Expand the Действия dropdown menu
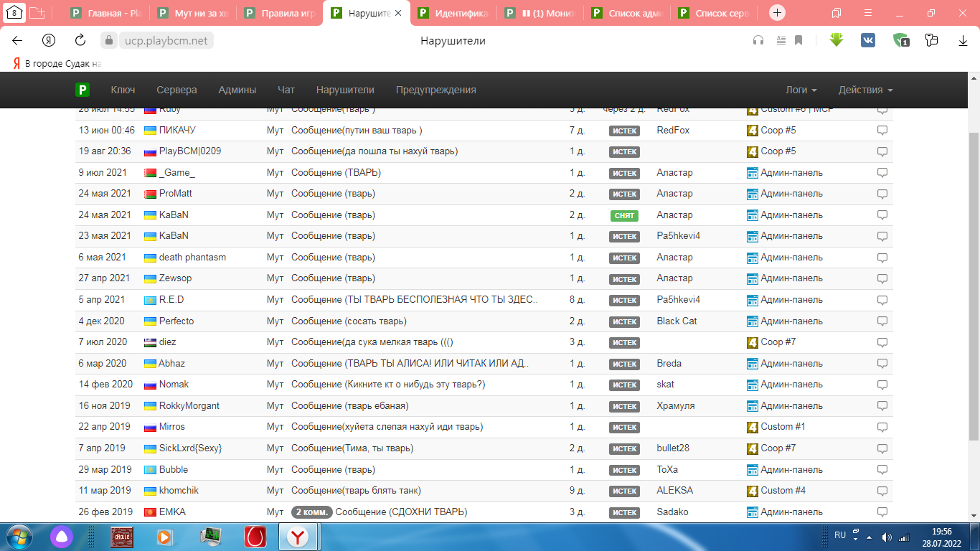 (865, 90)
